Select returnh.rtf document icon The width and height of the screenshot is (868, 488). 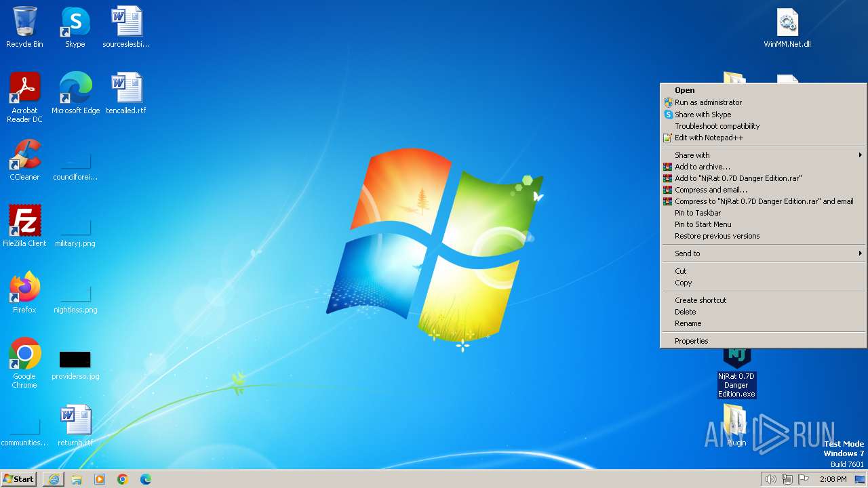pyautogui.click(x=75, y=426)
